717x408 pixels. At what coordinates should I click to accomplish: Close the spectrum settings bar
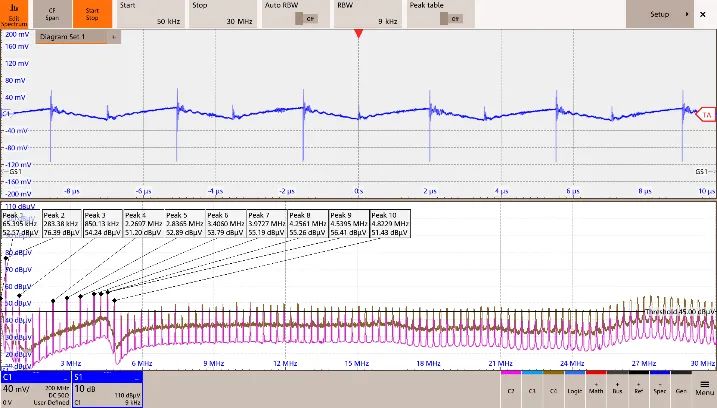pyautogui.click(x=703, y=14)
